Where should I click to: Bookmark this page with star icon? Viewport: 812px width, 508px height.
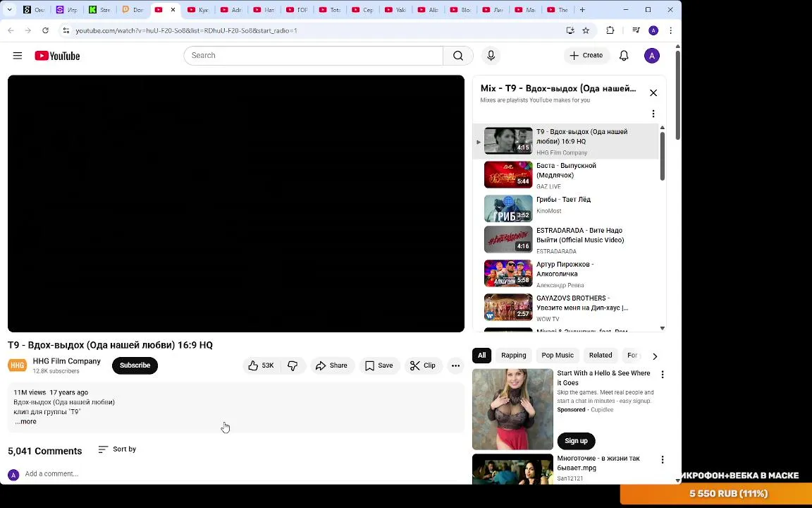tap(586, 30)
